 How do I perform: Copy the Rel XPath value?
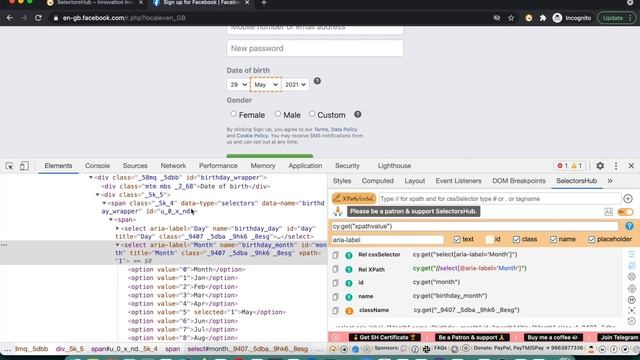click(x=335, y=269)
